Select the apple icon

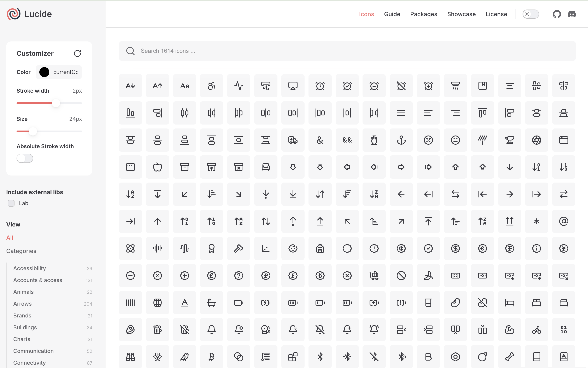pyautogui.click(x=157, y=167)
